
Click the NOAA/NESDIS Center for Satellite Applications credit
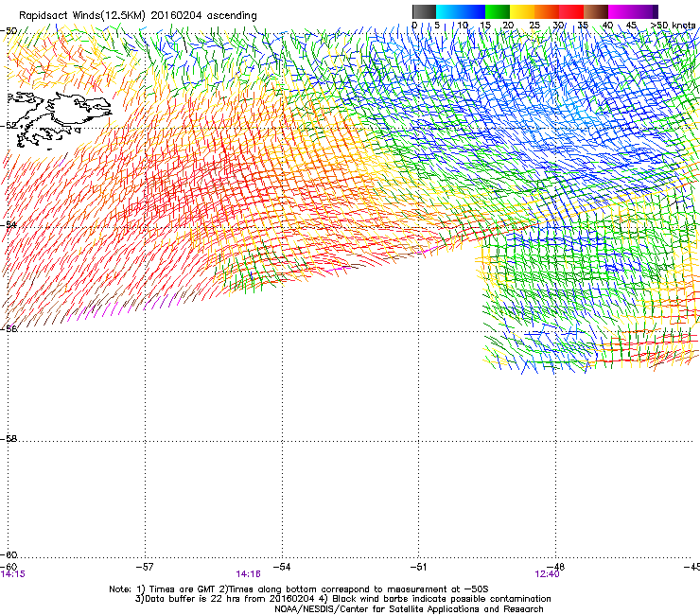pos(409,609)
